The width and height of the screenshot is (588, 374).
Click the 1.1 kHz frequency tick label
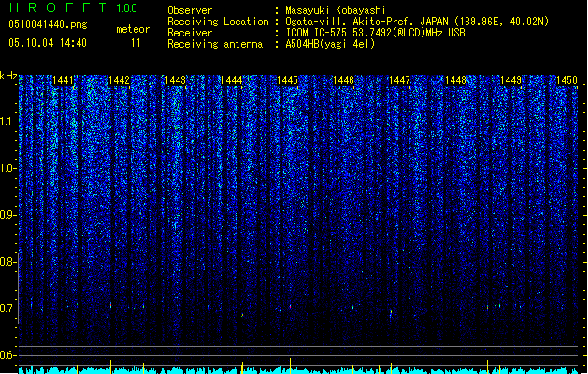(7, 122)
